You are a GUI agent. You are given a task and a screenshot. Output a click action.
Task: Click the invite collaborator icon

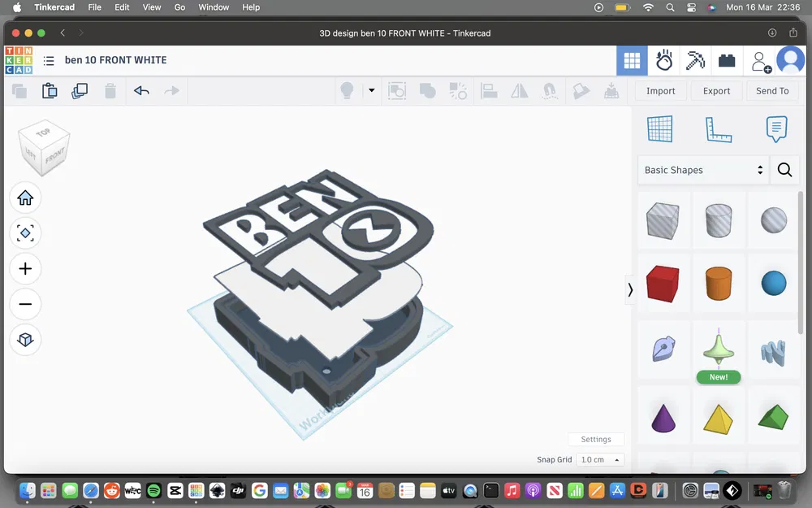click(760, 59)
